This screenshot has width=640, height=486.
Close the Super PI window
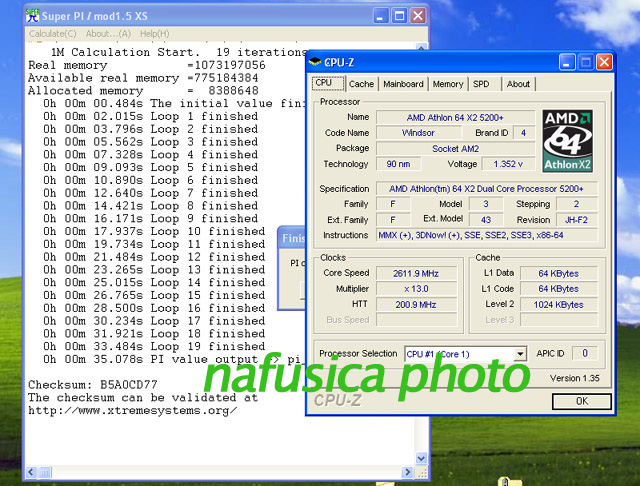(418, 16)
